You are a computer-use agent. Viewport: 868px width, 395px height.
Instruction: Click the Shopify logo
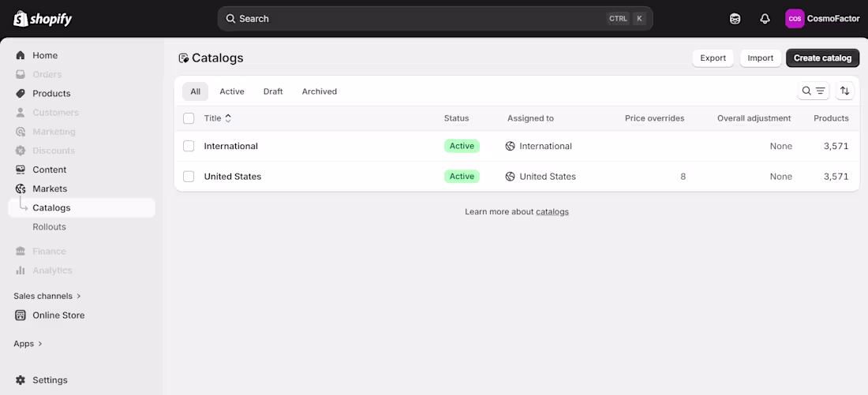click(x=43, y=19)
